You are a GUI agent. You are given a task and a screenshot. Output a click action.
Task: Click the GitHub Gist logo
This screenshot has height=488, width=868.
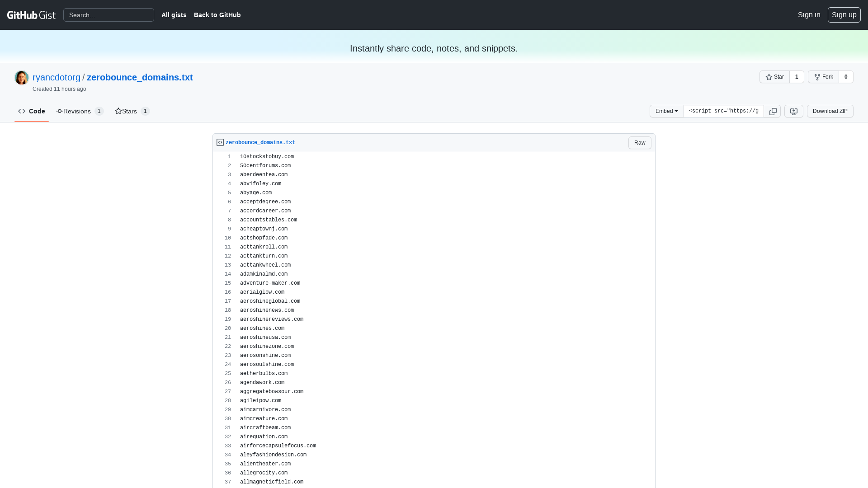tap(31, 14)
